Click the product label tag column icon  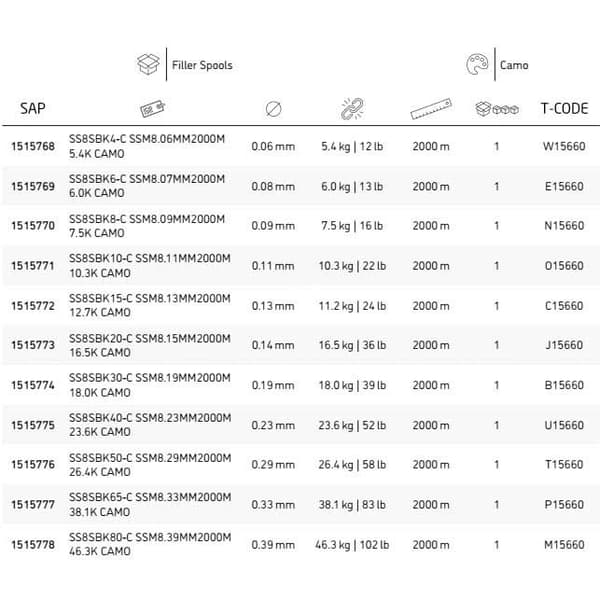153,109
